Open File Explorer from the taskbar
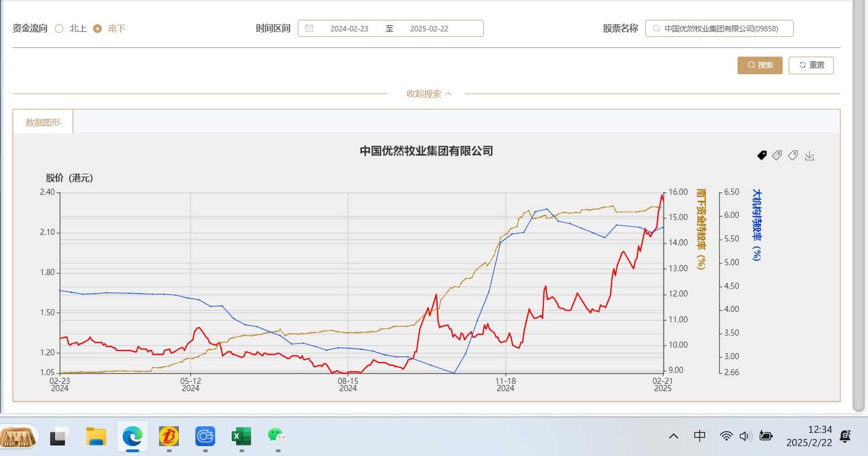The width and height of the screenshot is (868, 456). click(x=96, y=437)
